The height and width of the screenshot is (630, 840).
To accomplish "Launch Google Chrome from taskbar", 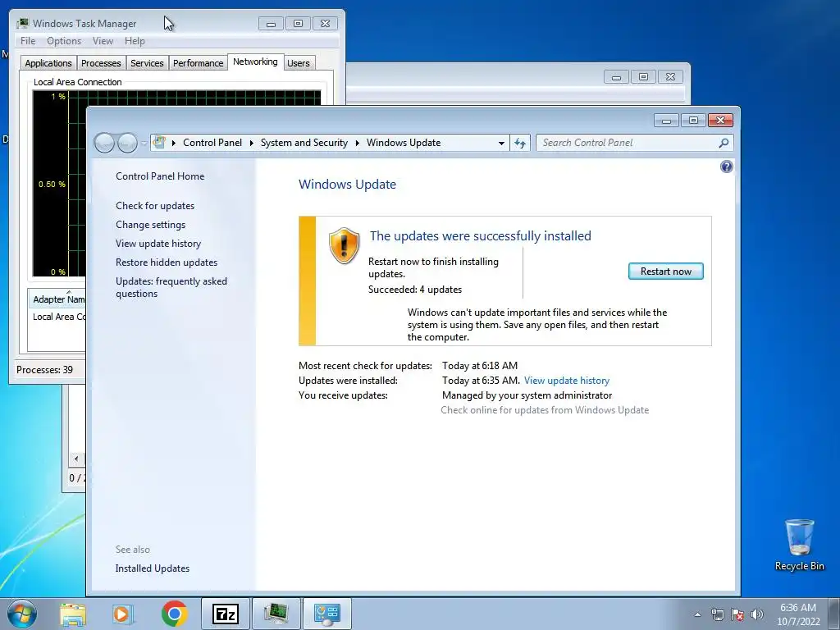I will 174,614.
